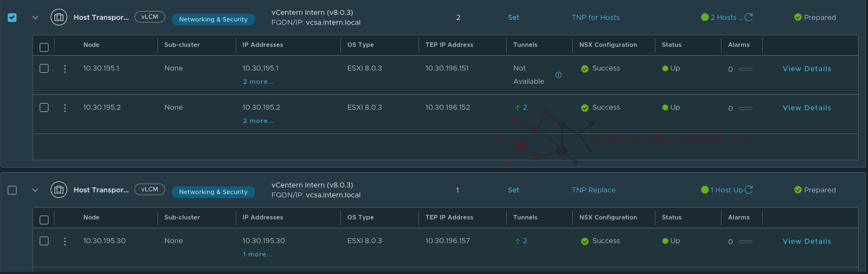Click the second Host Transport cluster icon
The height and width of the screenshot is (274, 868).
pos(59,190)
